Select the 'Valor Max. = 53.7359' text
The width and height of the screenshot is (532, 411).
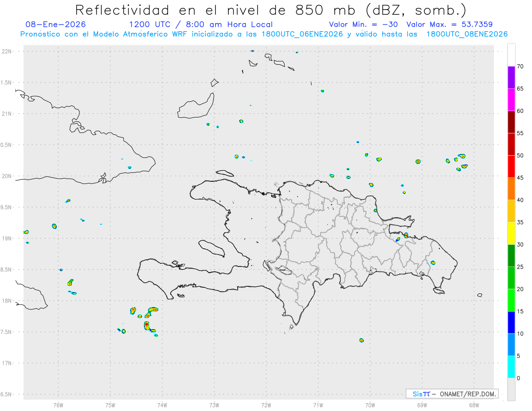click(449, 24)
